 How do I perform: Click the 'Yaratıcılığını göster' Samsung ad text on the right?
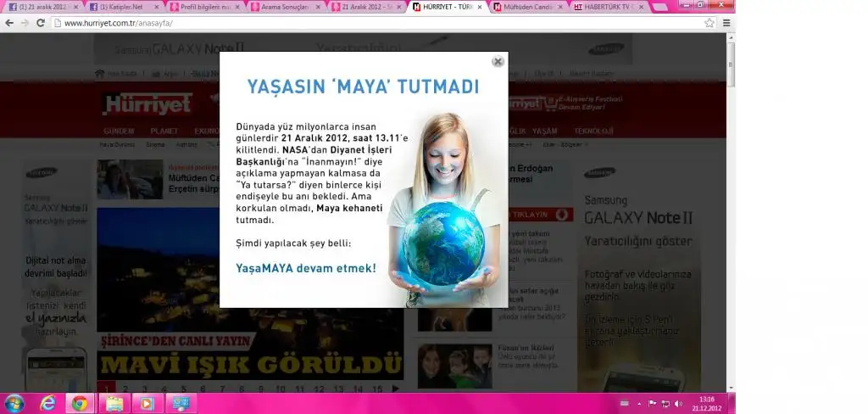click(x=638, y=241)
